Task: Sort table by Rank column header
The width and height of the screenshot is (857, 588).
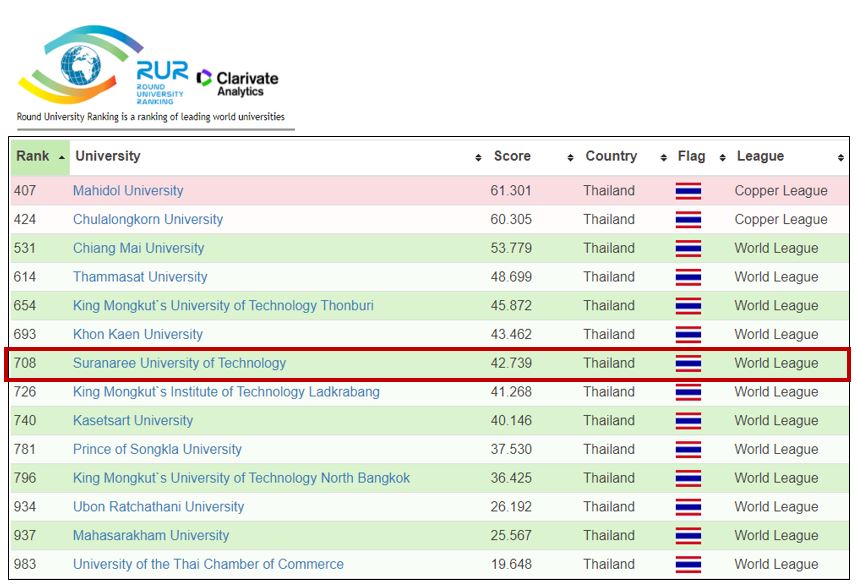Action: coord(40,156)
